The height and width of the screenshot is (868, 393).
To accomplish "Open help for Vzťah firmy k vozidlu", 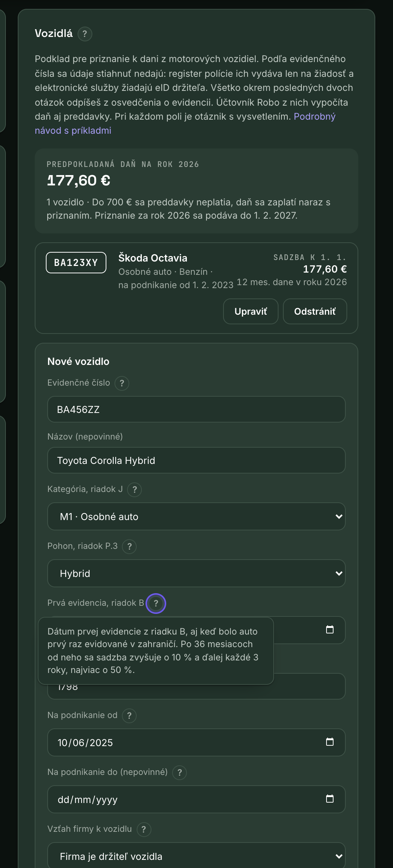I will tap(144, 830).
